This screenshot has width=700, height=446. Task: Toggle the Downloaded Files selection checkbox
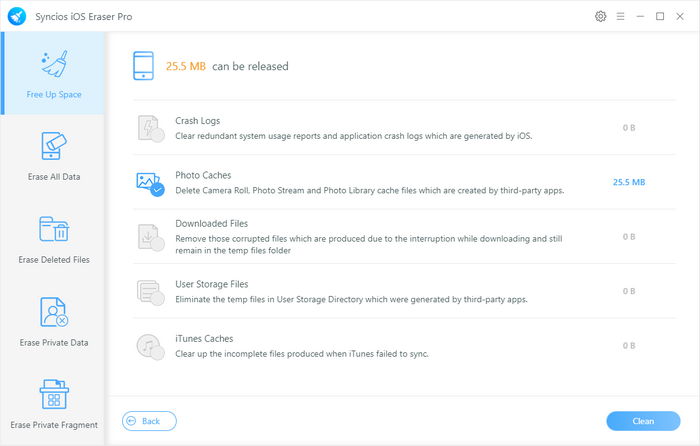[x=158, y=244]
